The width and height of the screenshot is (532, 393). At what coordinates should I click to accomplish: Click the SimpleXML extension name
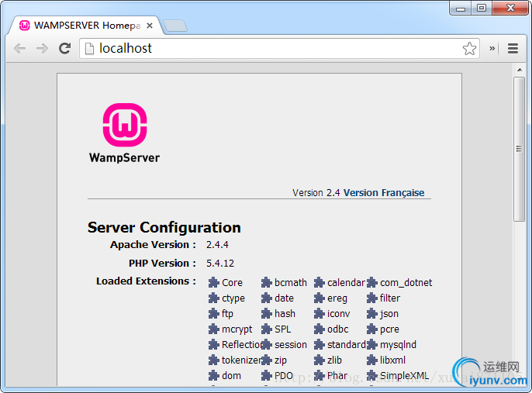click(x=405, y=376)
